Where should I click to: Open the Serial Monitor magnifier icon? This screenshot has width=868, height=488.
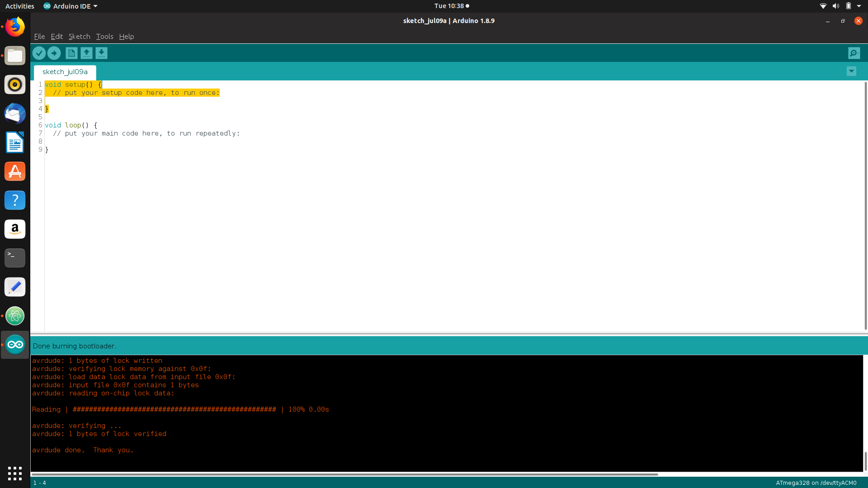[x=854, y=53]
